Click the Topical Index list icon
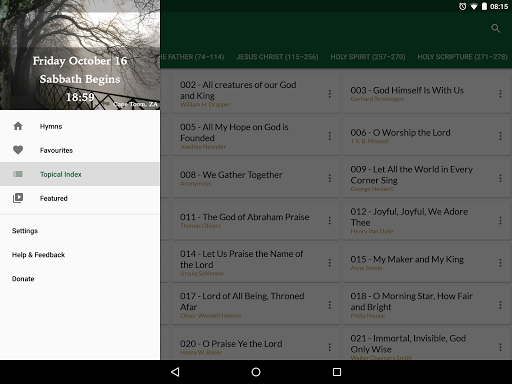Viewport: 512px width, 384px height. (18, 174)
